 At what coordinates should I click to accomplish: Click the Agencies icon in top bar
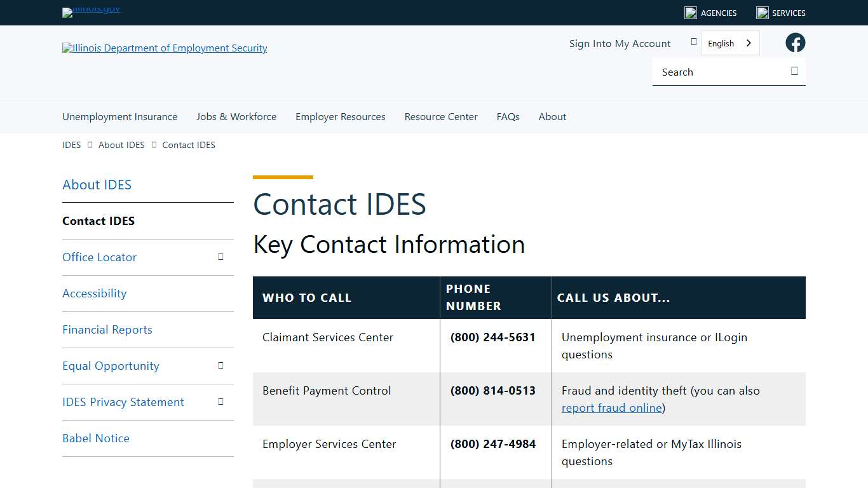[690, 12]
